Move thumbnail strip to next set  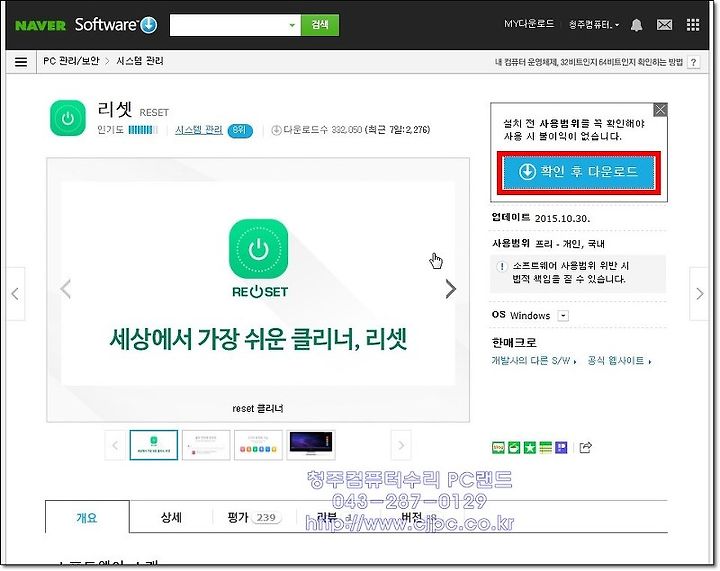click(401, 445)
